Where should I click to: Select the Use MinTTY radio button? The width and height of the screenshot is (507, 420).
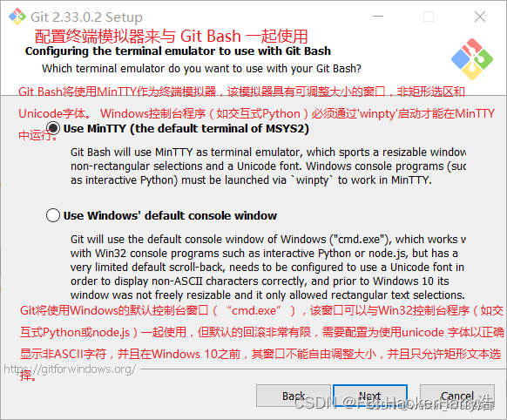point(53,128)
